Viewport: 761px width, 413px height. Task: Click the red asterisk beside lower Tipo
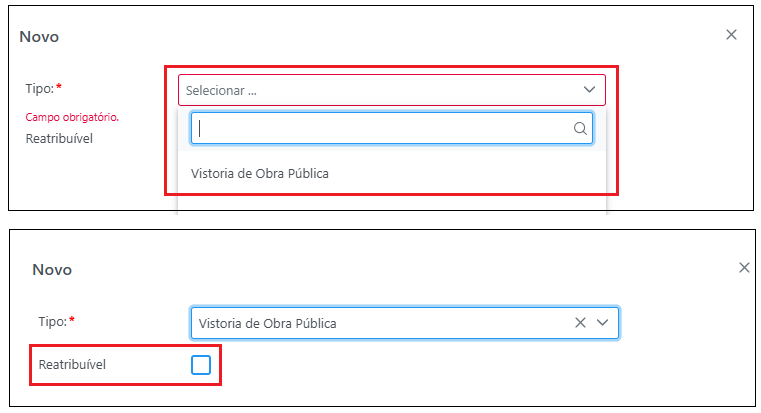click(x=72, y=322)
